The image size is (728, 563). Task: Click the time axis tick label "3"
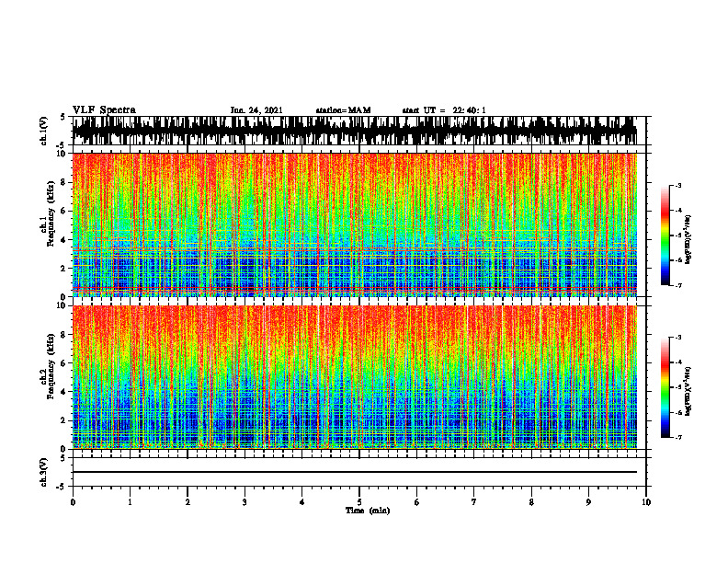(245, 502)
